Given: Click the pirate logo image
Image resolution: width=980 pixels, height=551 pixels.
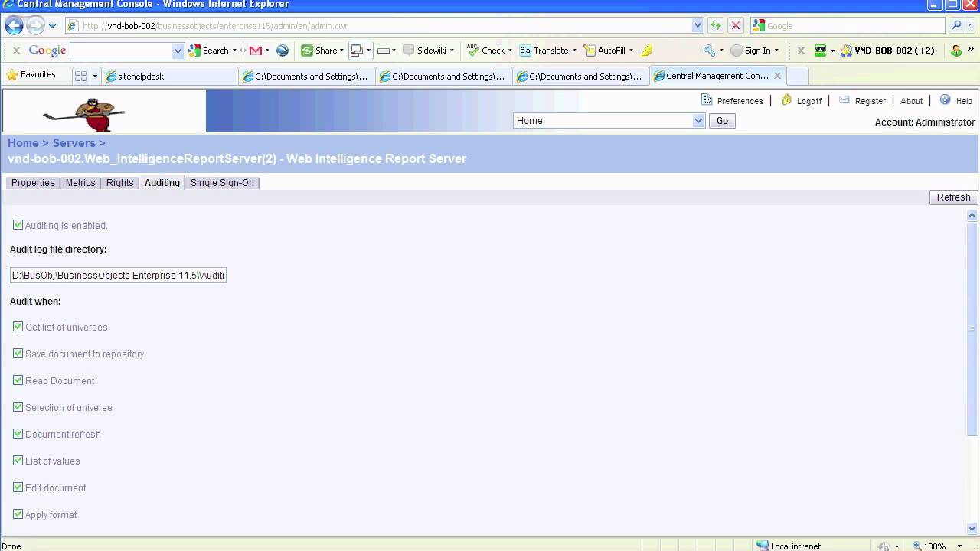Looking at the screenshot, I should [x=84, y=114].
